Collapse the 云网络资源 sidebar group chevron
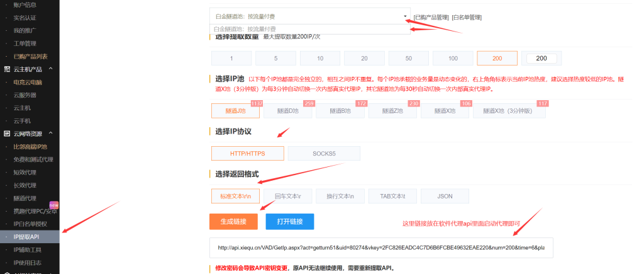The height and width of the screenshot is (274, 644). tap(51, 134)
